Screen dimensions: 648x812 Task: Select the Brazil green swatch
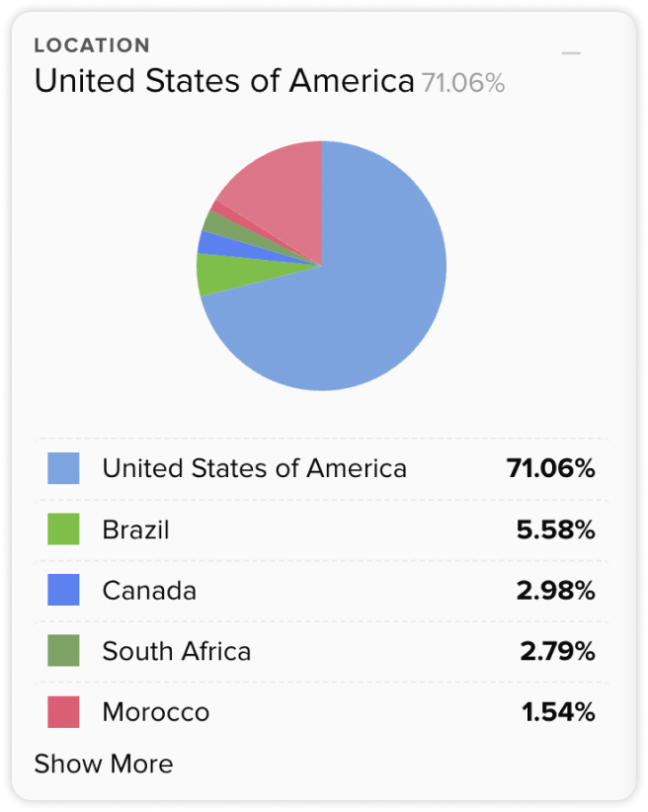pos(63,528)
